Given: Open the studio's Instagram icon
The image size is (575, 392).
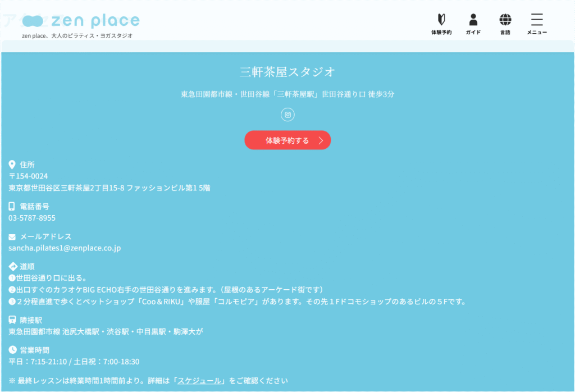Looking at the screenshot, I should click(287, 115).
